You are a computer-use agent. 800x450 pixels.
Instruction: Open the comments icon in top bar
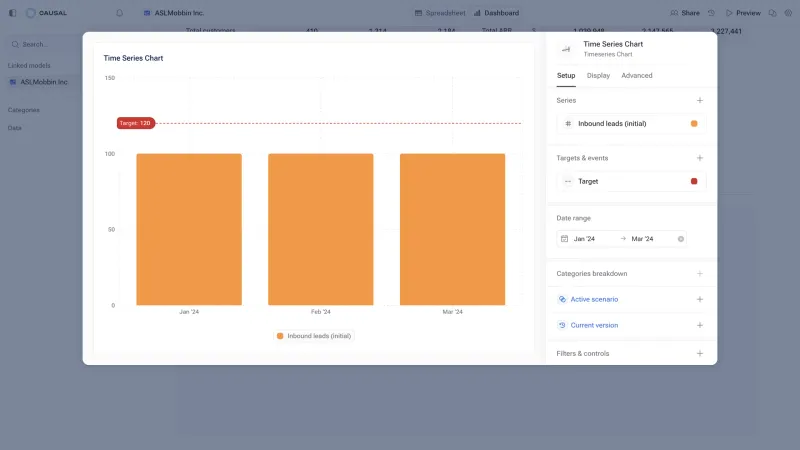coord(772,13)
